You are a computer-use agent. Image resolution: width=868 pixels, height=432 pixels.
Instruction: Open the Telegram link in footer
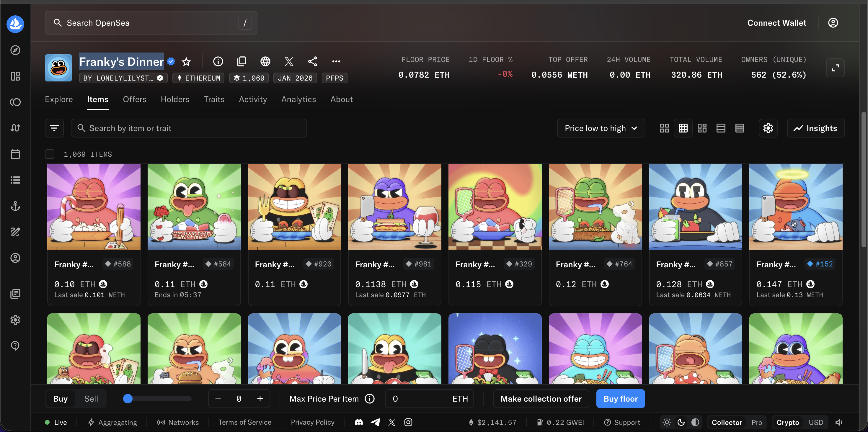coord(375,422)
